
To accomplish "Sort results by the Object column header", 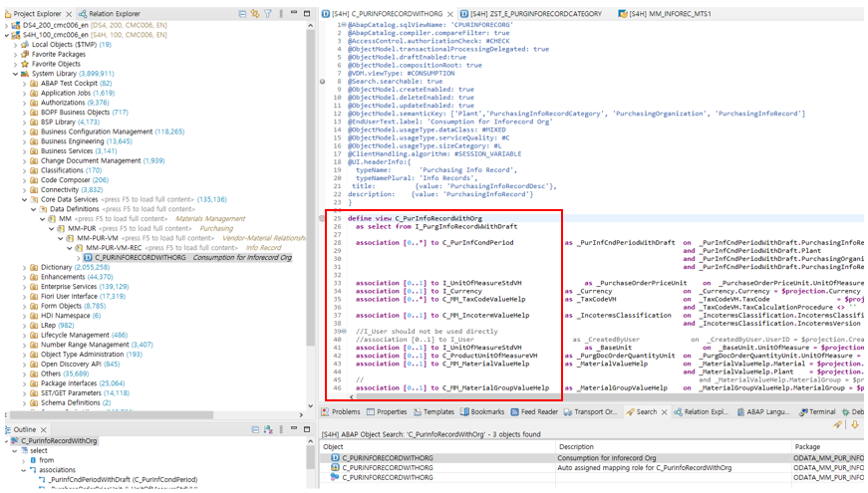I will click(x=437, y=446).
